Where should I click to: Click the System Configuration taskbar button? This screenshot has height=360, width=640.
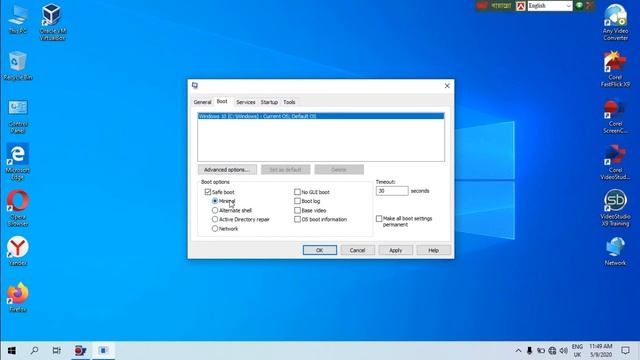[103, 351]
